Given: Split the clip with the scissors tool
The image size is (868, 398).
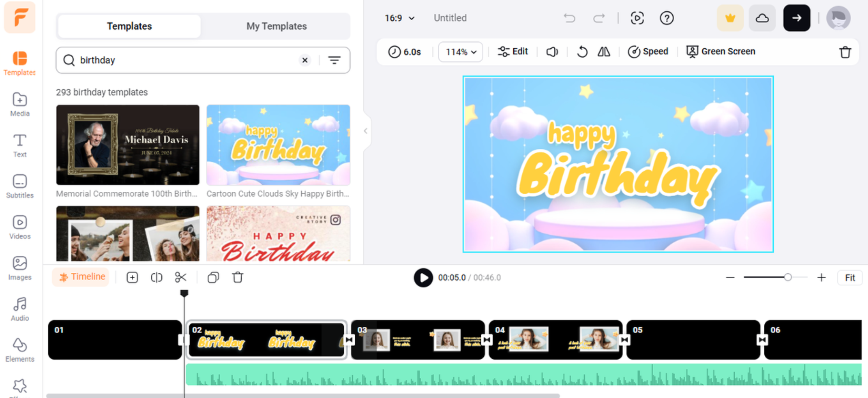Looking at the screenshot, I should coord(181,277).
